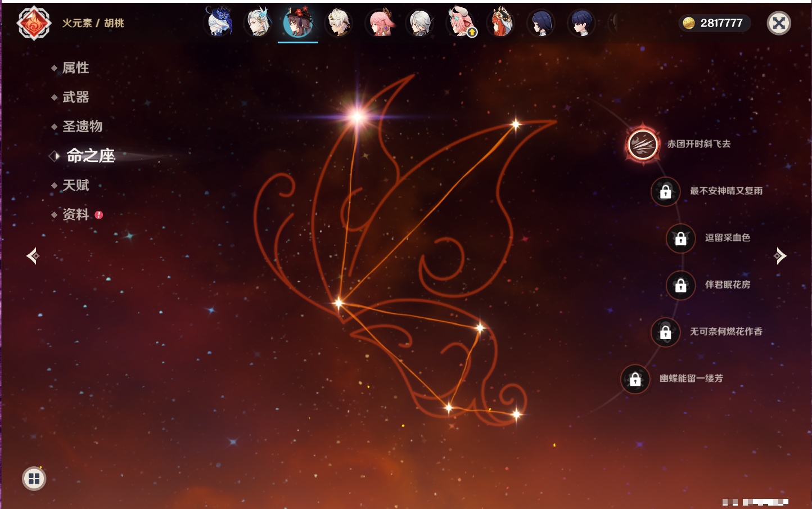
Task: Click the Mora coin balance 2817777
Action: pyautogui.click(x=714, y=23)
